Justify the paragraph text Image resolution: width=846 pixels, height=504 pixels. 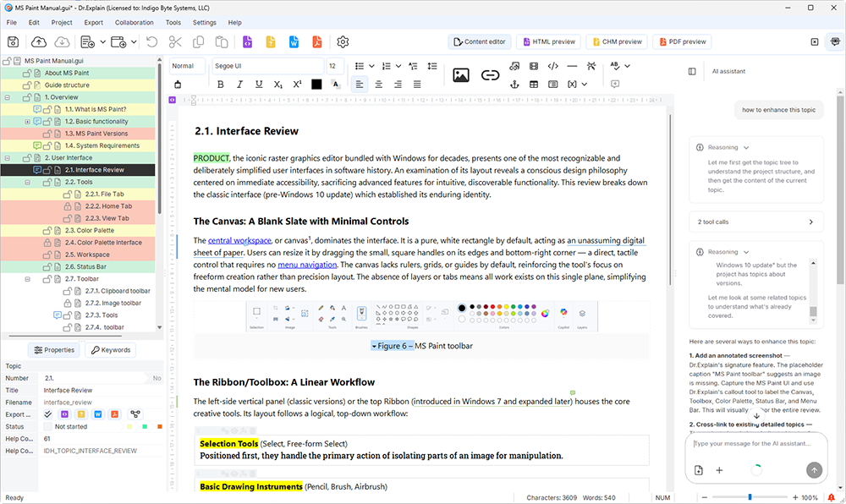click(x=417, y=84)
